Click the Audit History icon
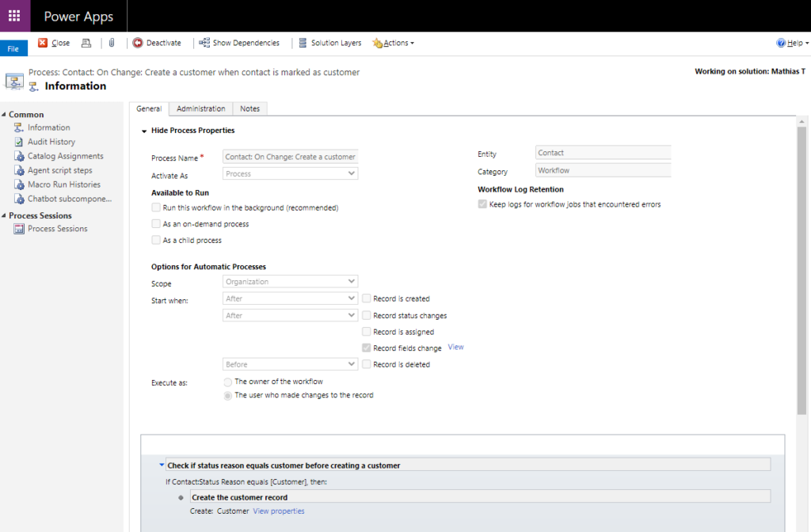Viewport: 811px width, 532px height. click(19, 142)
